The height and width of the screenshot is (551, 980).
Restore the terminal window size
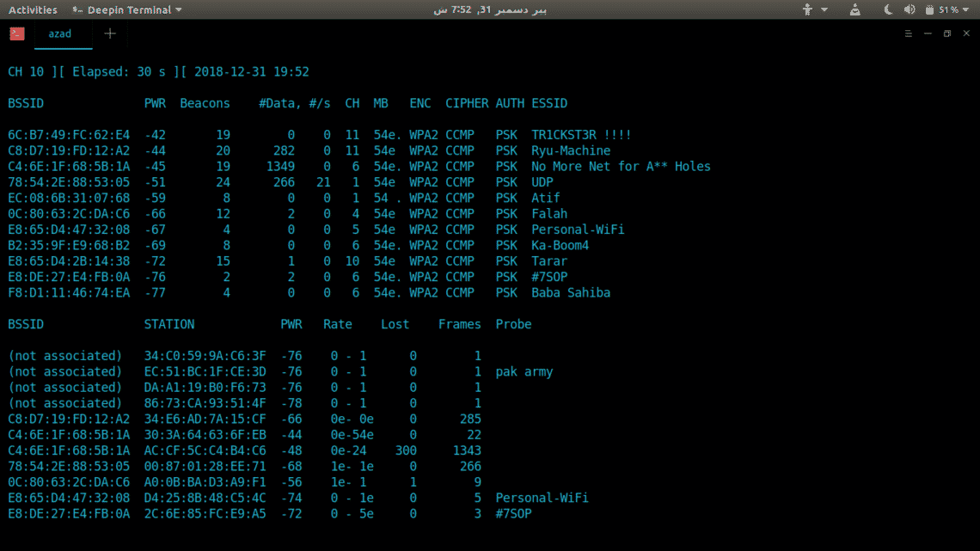(947, 34)
